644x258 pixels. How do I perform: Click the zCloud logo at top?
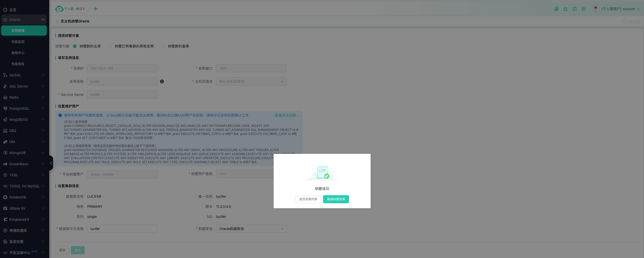click(59, 9)
